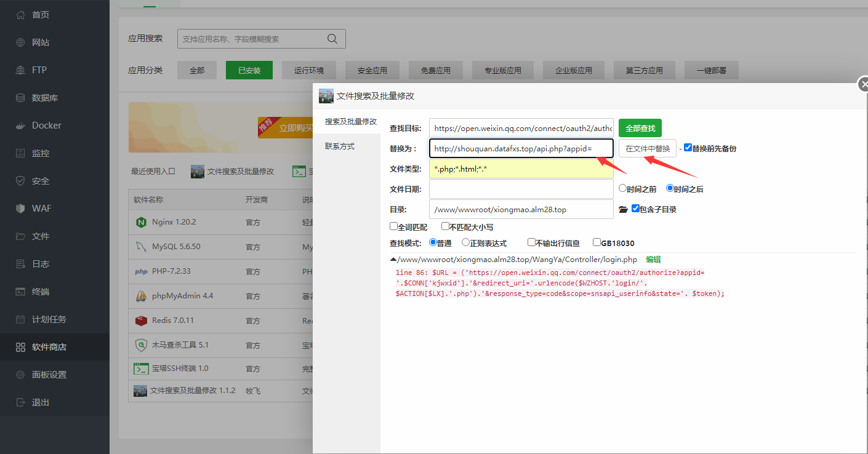
Task: Select 正则表达式 search mode radio
Action: [465, 242]
